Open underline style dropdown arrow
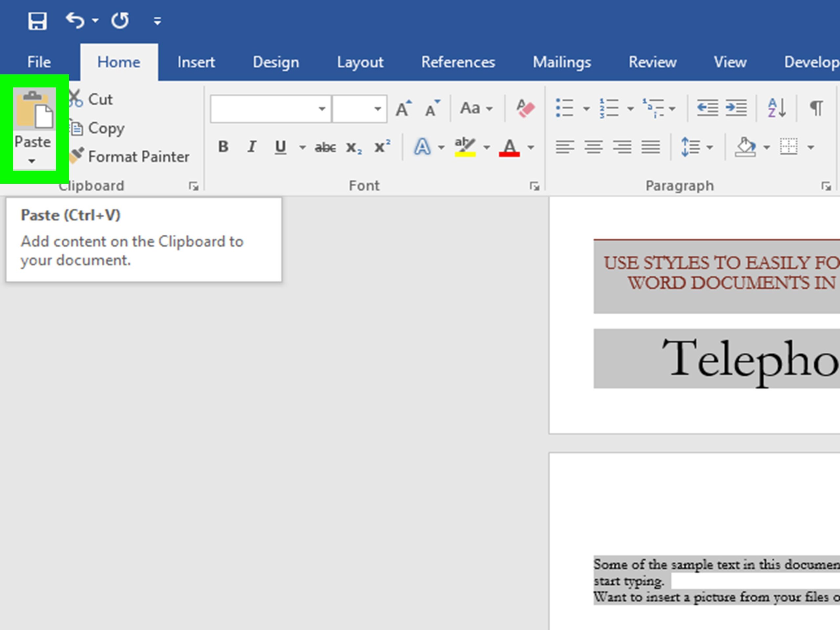Viewport: 840px width, 630px height. [302, 147]
